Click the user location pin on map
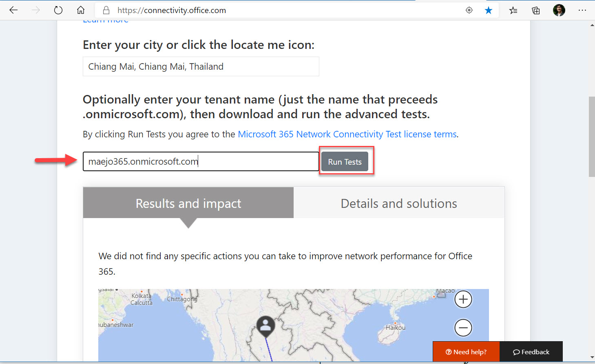Image resolution: width=595 pixels, height=364 pixels. (265, 326)
